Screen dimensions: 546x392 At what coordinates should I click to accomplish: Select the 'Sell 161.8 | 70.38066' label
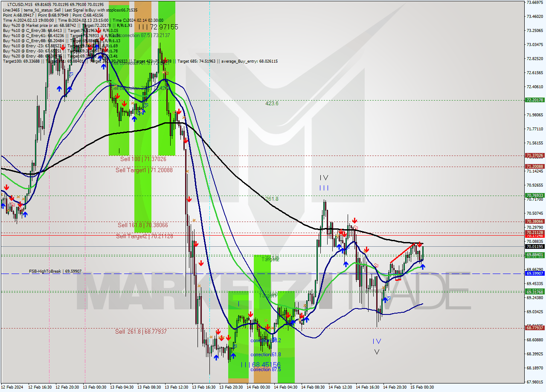[143, 225]
